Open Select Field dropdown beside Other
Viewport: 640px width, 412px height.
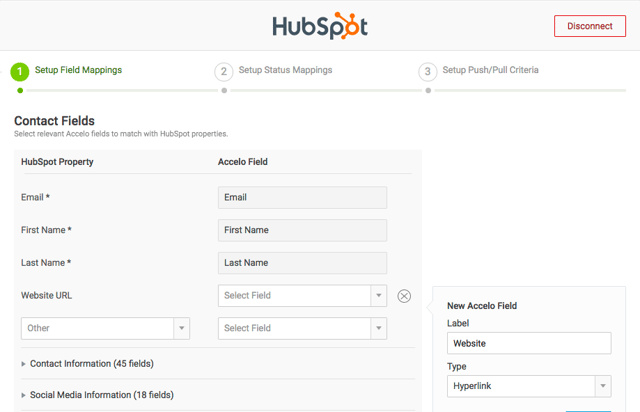302,328
